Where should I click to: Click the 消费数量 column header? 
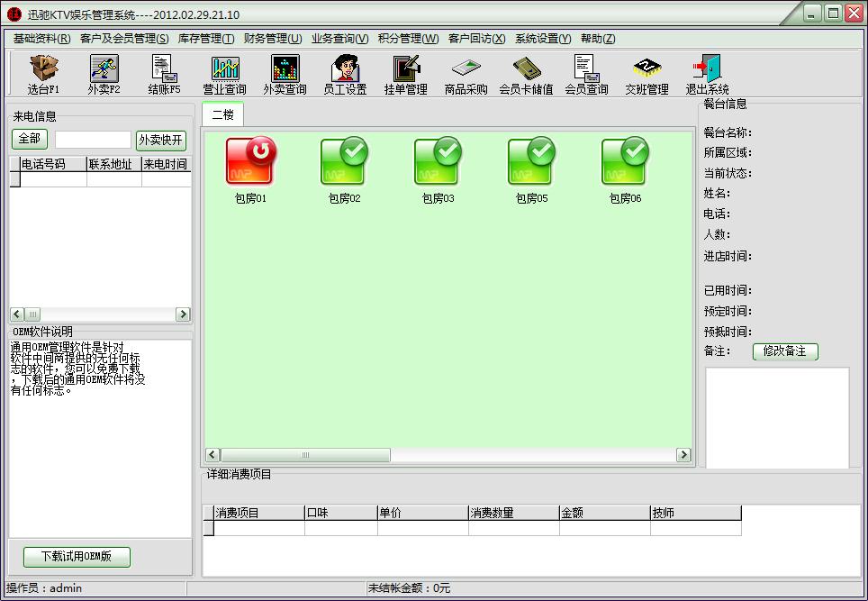click(514, 513)
